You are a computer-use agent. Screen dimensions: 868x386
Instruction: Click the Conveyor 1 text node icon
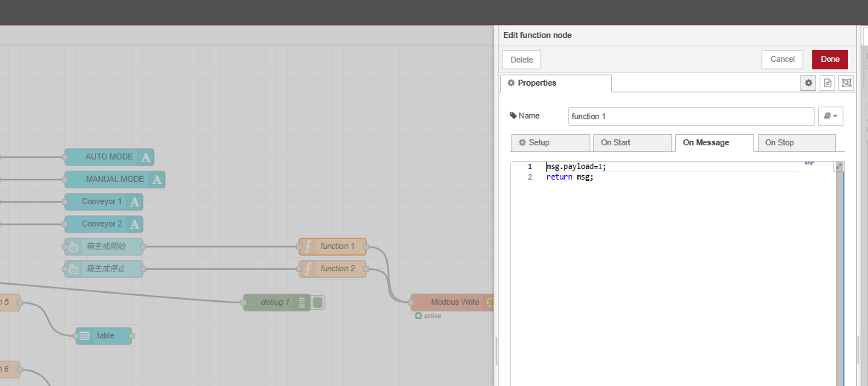135,202
